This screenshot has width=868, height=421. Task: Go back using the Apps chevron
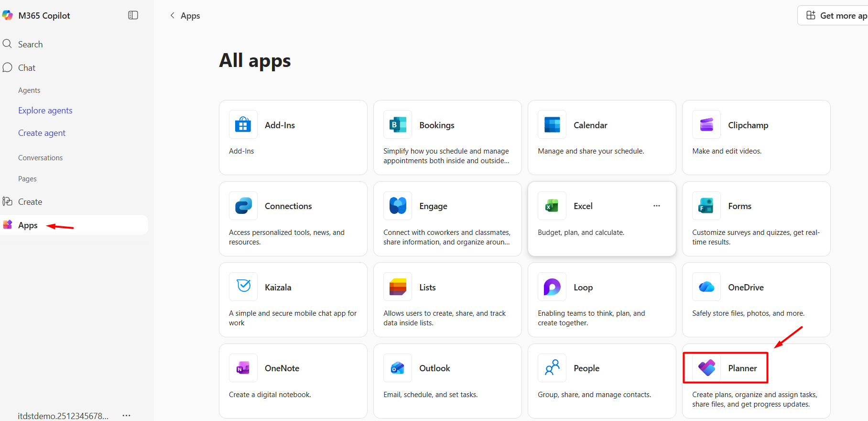point(173,15)
